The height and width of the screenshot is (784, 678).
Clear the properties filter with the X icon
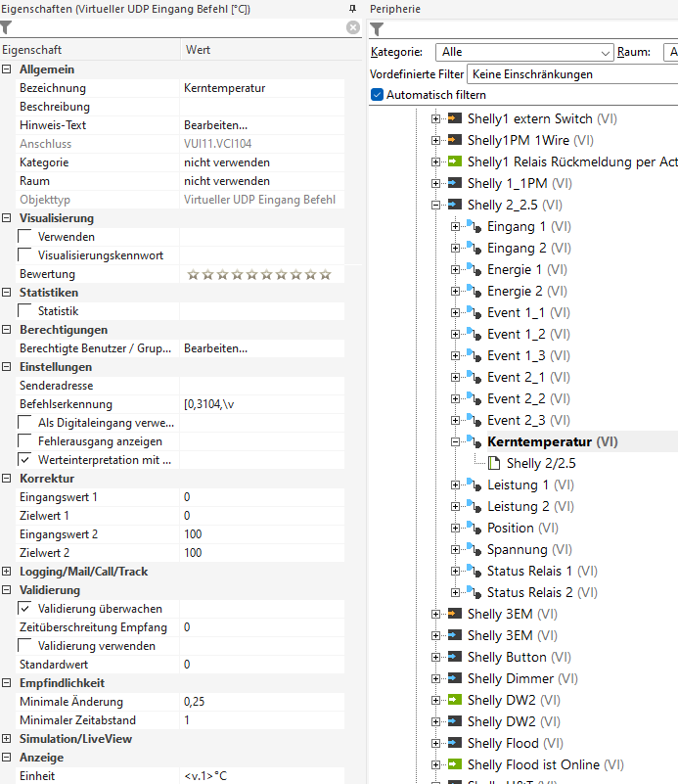(x=353, y=27)
